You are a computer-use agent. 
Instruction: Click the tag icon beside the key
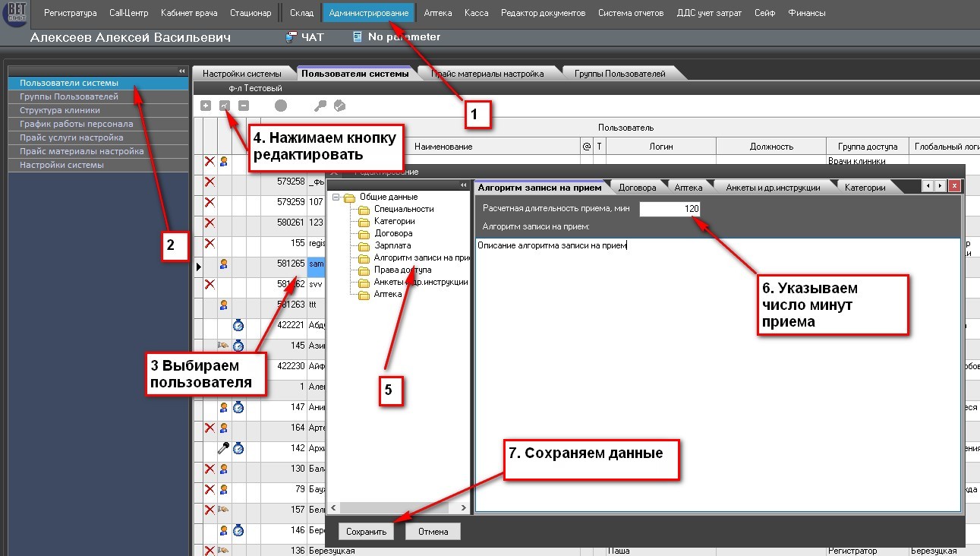tap(339, 106)
